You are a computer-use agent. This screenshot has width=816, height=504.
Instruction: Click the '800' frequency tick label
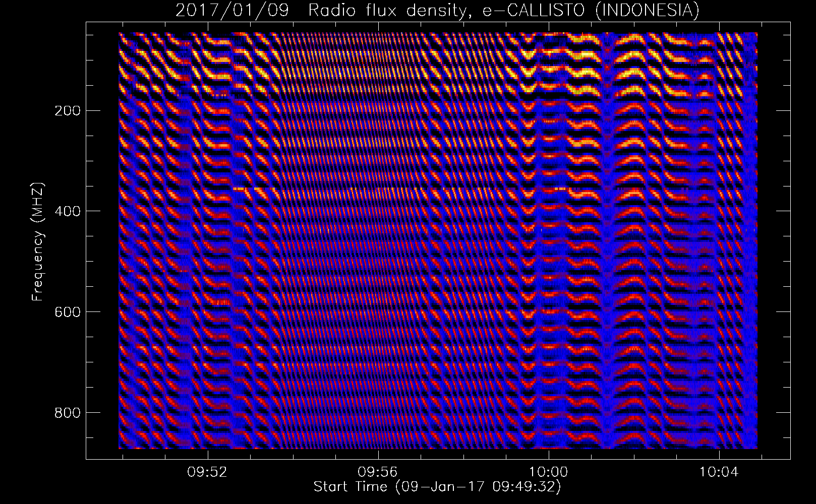(x=67, y=413)
